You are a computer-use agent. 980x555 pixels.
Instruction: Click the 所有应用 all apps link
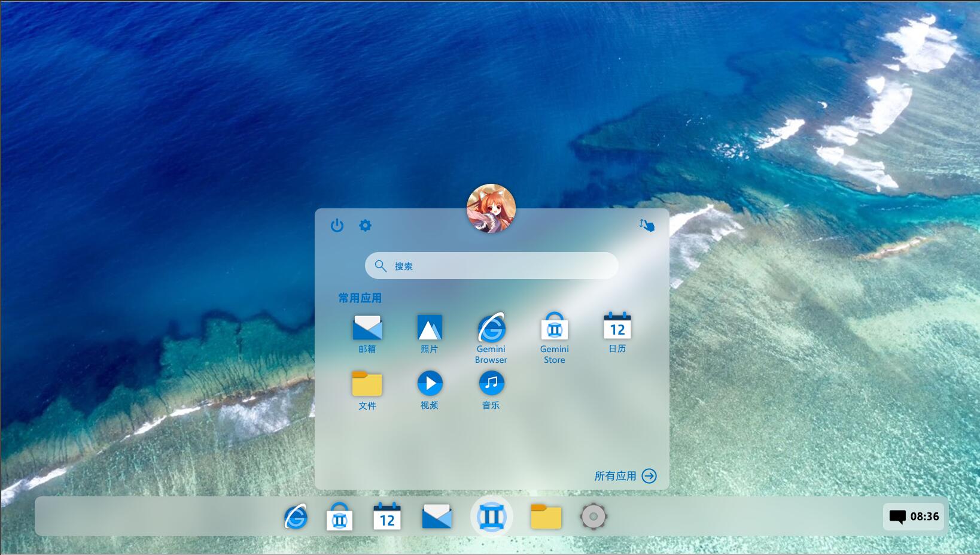point(615,476)
